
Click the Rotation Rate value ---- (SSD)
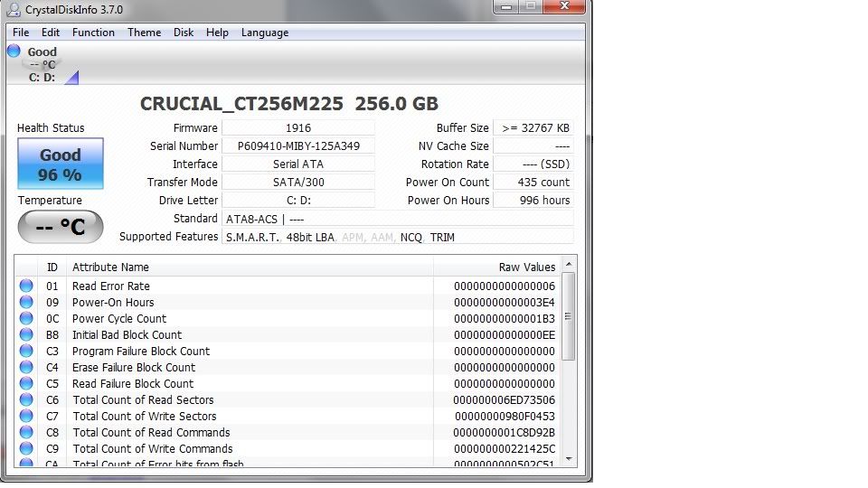[533, 164]
